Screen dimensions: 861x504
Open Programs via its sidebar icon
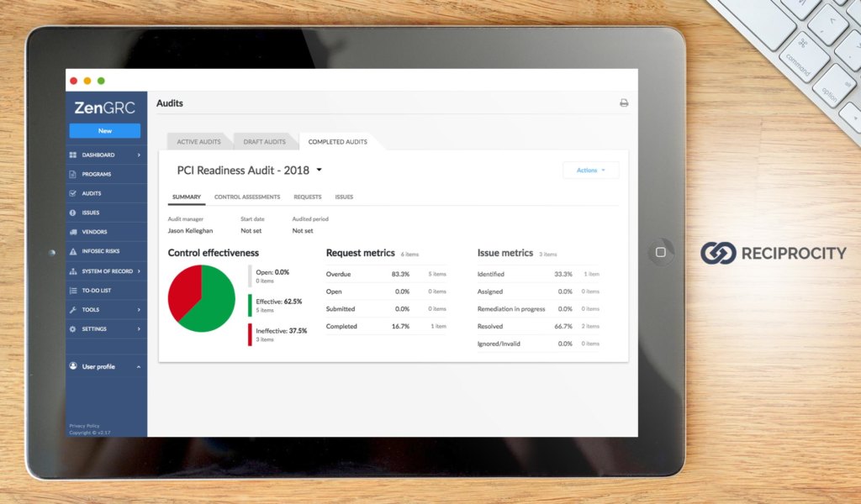pyautogui.click(x=72, y=174)
